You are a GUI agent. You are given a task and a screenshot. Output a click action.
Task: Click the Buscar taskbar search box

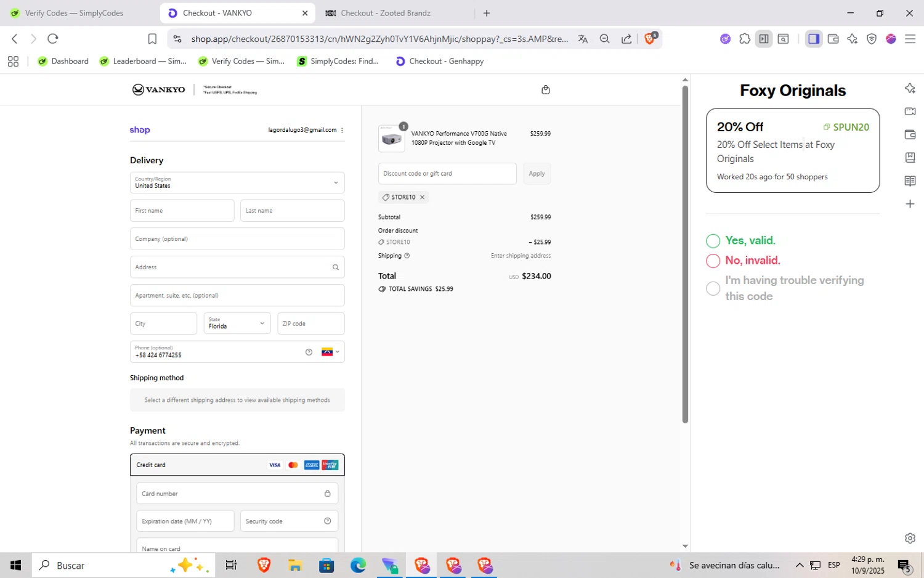123,566
